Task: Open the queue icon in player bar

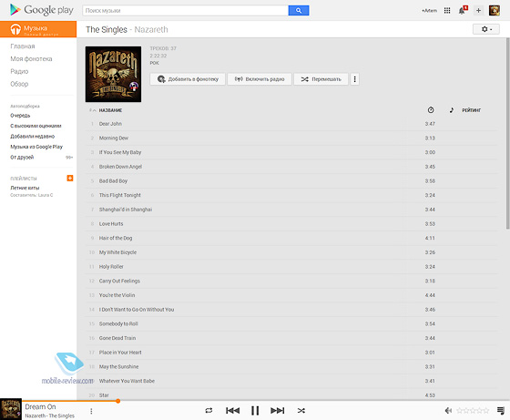Action: pos(501,411)
